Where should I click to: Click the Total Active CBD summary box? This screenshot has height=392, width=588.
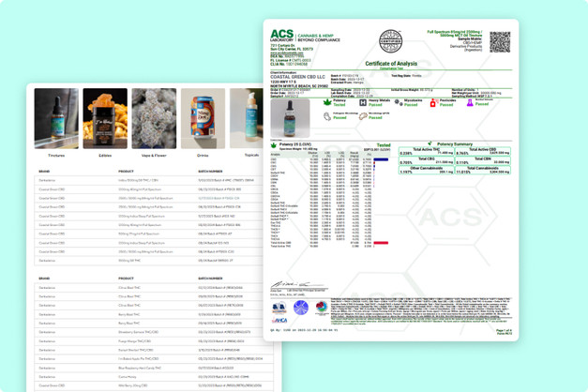point(483,151)
